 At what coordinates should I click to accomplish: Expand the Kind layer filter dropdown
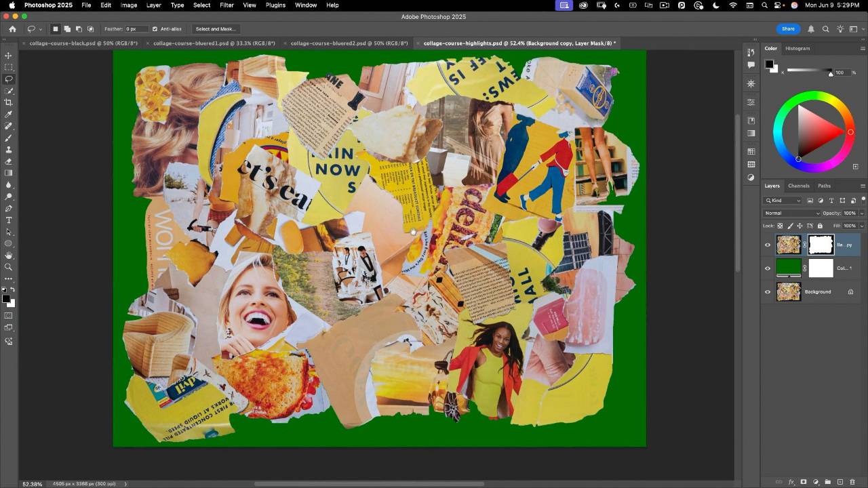(783, 201)
